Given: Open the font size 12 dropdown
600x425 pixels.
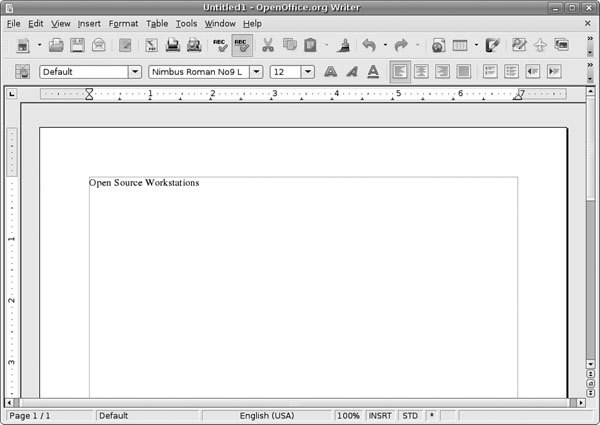Looking at the screenshot, I should tap(307, 72).
